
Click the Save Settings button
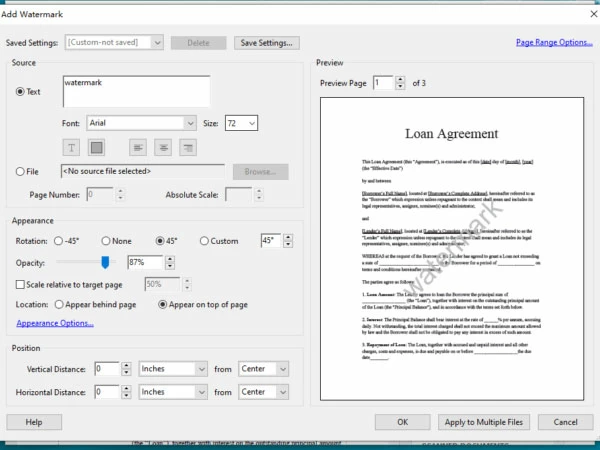pyautogui.click(x=267, y=43)
